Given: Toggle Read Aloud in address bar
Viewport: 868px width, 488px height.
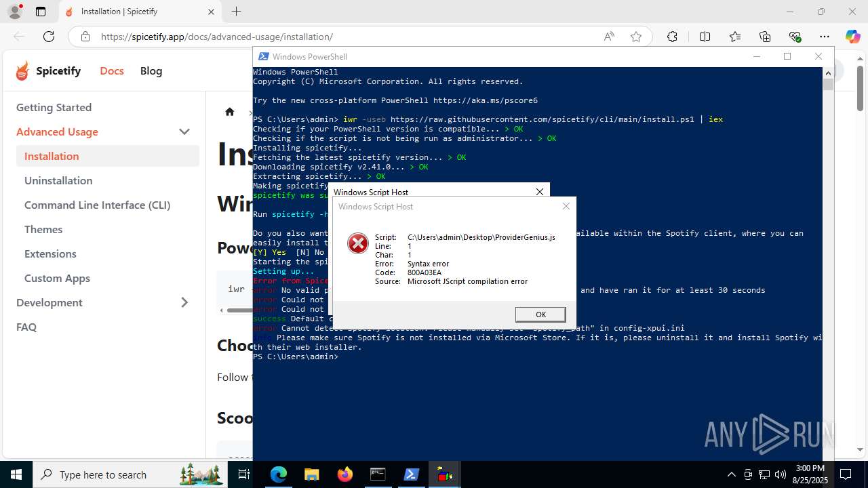Looking at the screenshot, I should click(x=609, y=37).
